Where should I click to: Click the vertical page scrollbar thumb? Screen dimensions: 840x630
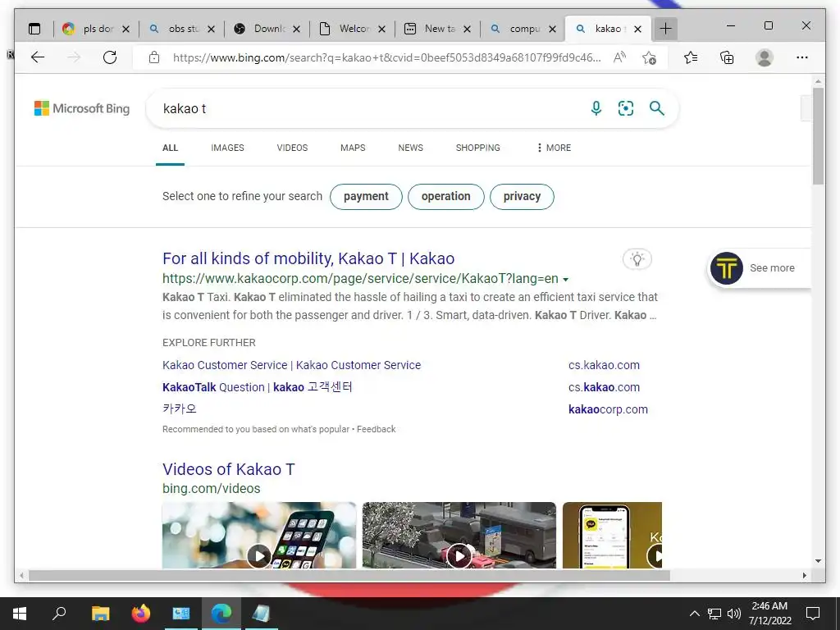[x=818, y=136]
